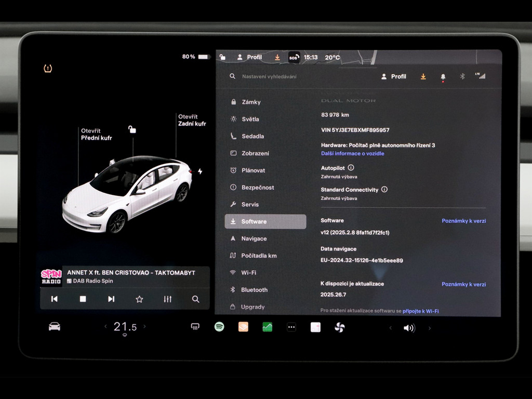Tap LTE signal strength indicator
Viewport: 532px width, 399px height.
click(x=480, y=76)
